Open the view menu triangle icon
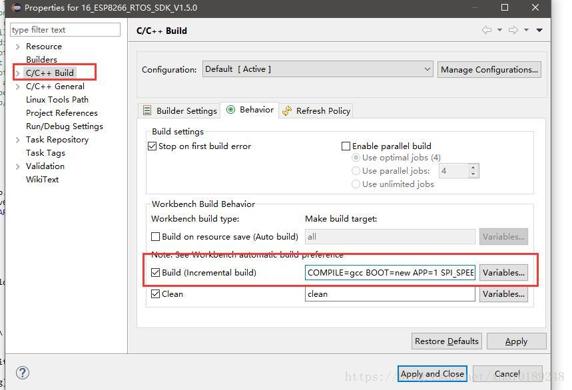572x390 pixels. 539,30
